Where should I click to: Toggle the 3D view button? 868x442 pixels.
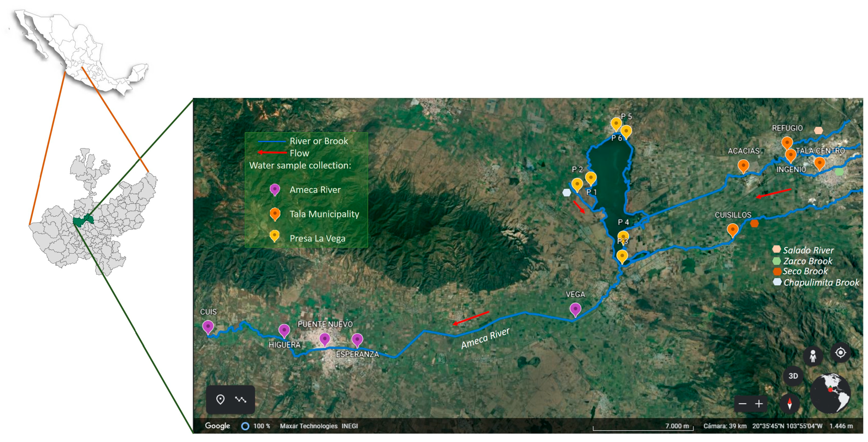tap(793, 376)
